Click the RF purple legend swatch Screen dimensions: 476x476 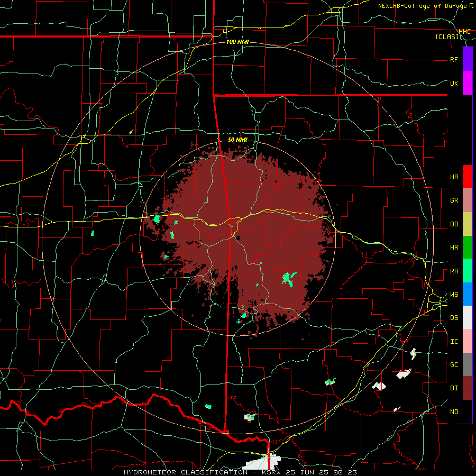[x=467, y=59]
